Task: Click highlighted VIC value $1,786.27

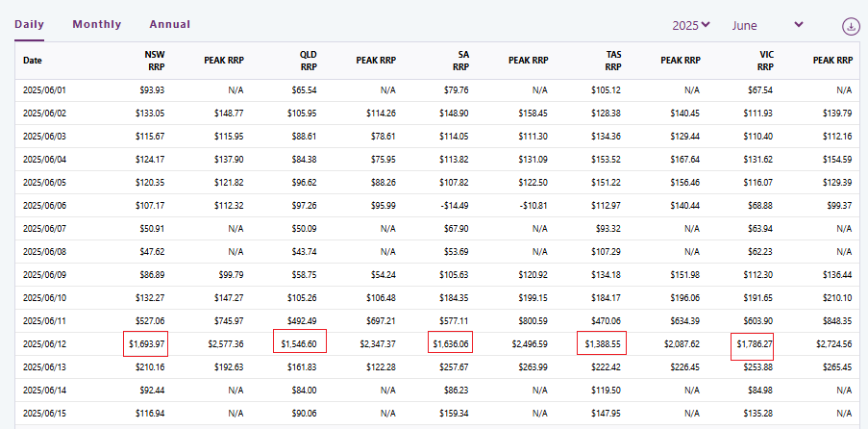Action: point(752,343)
